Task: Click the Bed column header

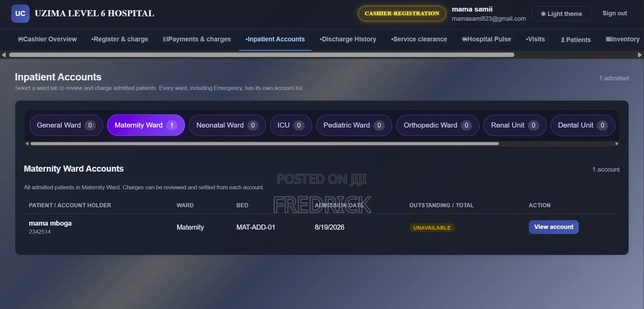Action: click(x=242, y=205)
